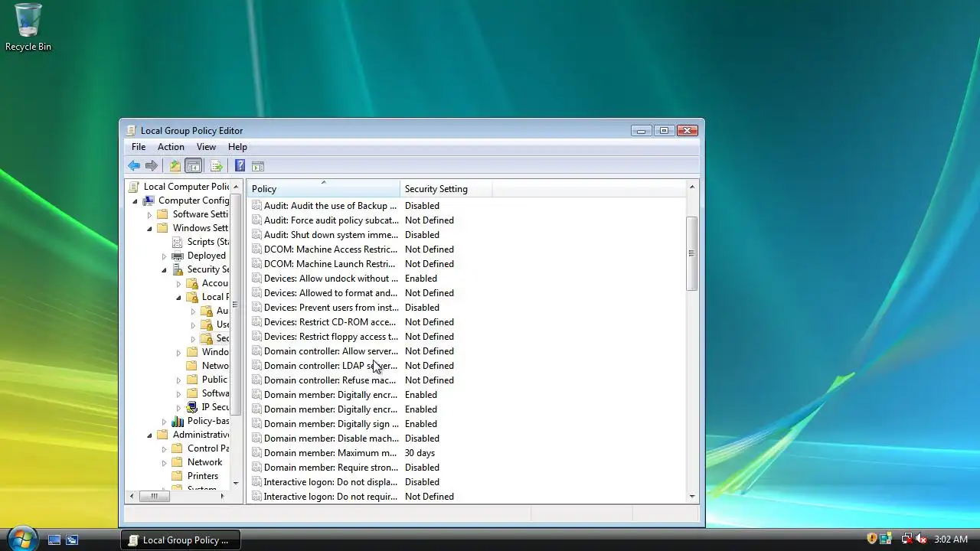This screenshot has width=980, height=551.
Task: Expand the Deployed Printers node arrow
Action: [165, 256]
